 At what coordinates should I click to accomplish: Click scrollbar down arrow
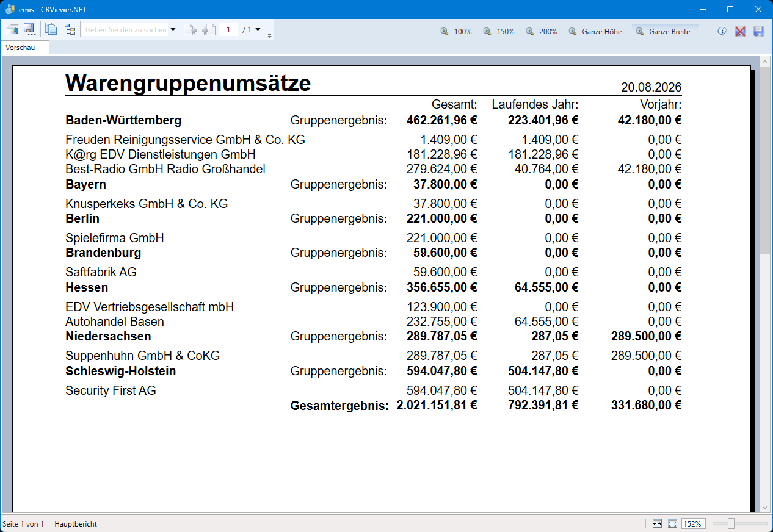pyautogui.click(x=764, y=508)
